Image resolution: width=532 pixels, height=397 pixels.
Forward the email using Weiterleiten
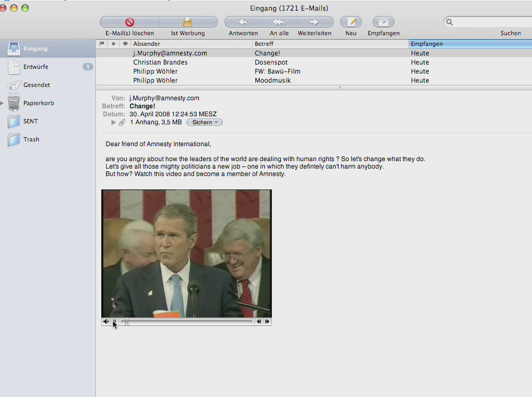point(315,22)
